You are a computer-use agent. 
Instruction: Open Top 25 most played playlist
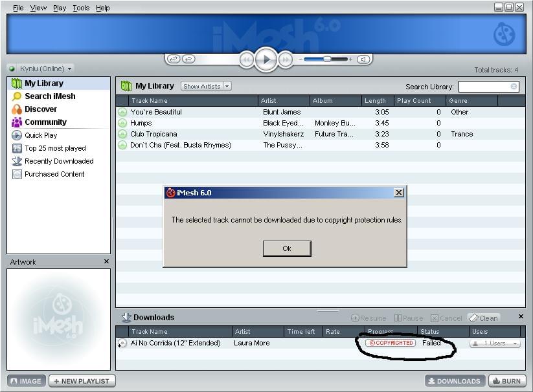tap(55, 148)
